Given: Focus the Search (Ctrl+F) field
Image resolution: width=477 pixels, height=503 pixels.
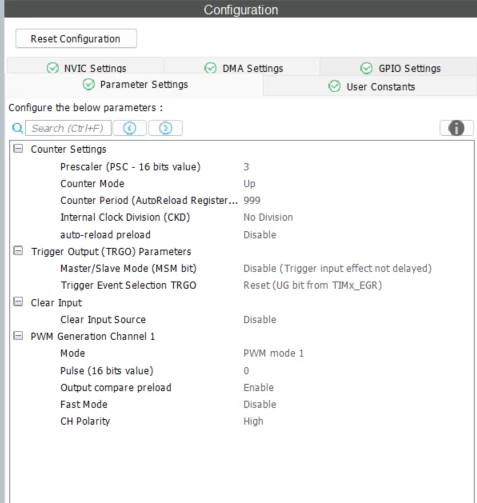Looking at the screenshot, I should click(x=68, y=128).
